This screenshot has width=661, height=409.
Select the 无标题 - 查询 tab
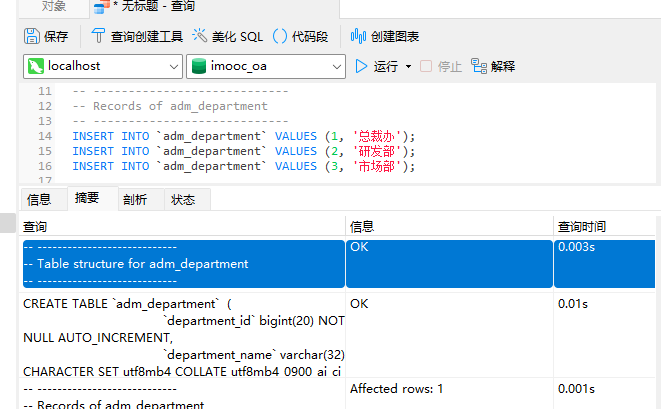[x=157, y=8]
